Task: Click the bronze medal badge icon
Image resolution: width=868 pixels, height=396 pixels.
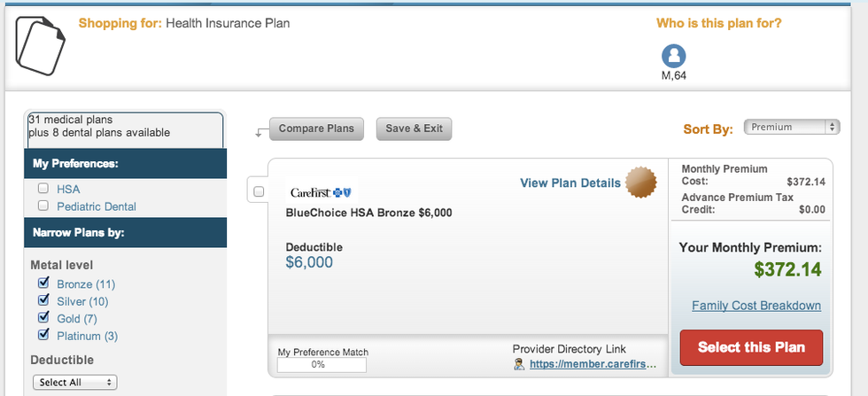Action: coord(641,182)
